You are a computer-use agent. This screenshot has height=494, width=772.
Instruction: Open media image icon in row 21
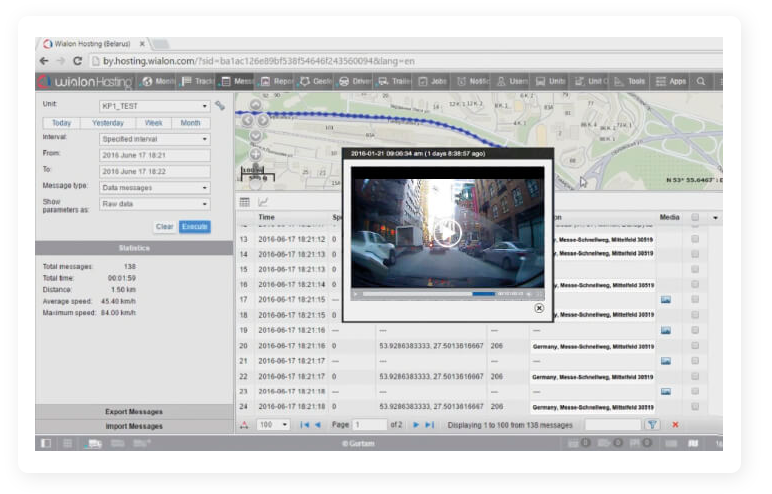coord(666,361)
